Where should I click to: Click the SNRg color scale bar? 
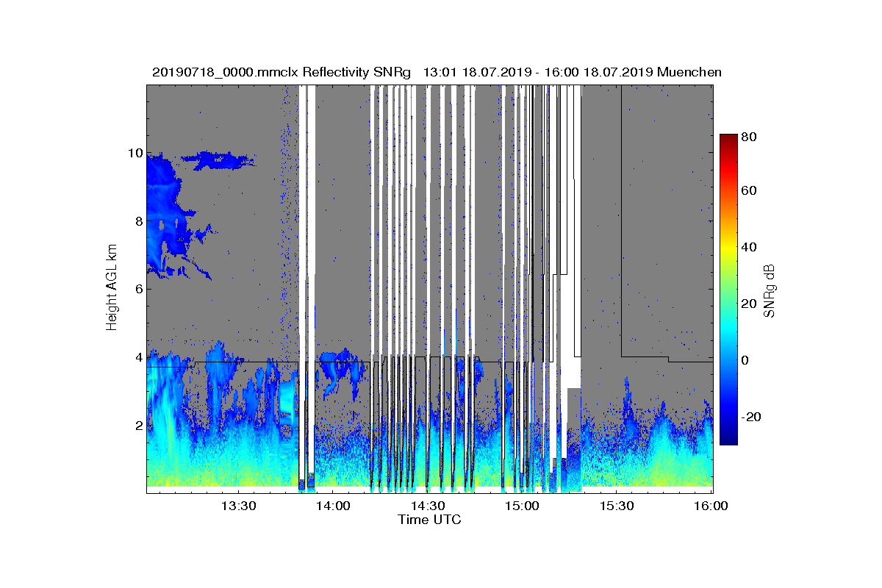click(x=728, y=290)
